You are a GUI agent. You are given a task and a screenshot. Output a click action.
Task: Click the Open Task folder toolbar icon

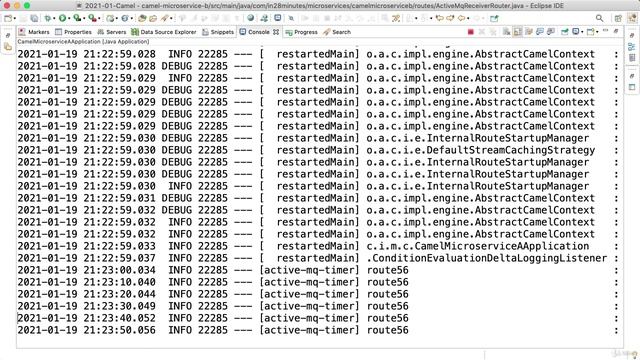[x=153, y=18]
